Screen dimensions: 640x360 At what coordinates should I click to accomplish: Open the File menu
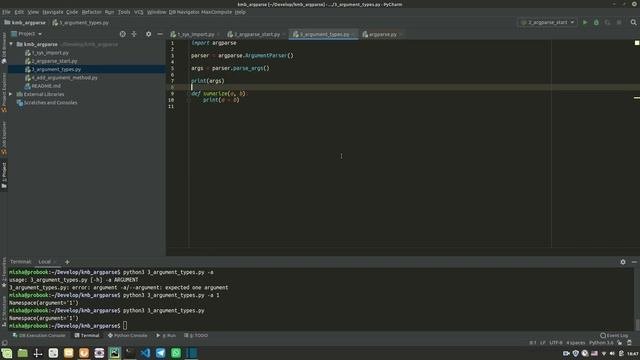6,12
